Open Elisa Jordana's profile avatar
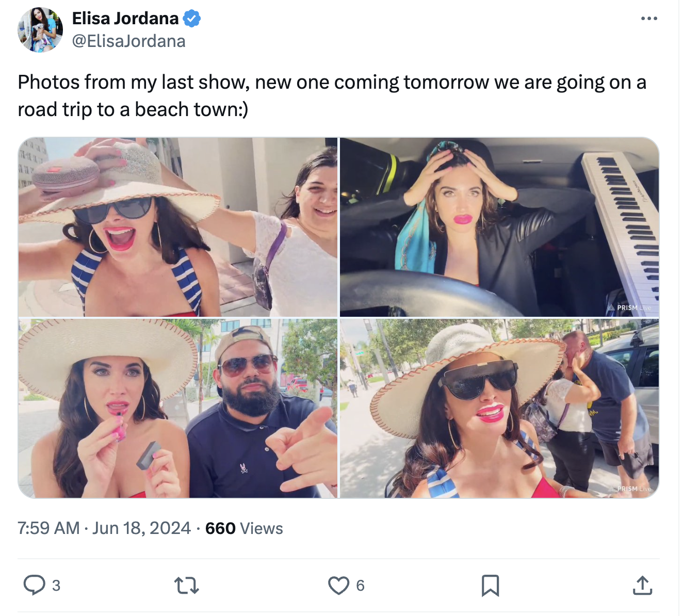 pyautogui.click(x=40, y=30)
